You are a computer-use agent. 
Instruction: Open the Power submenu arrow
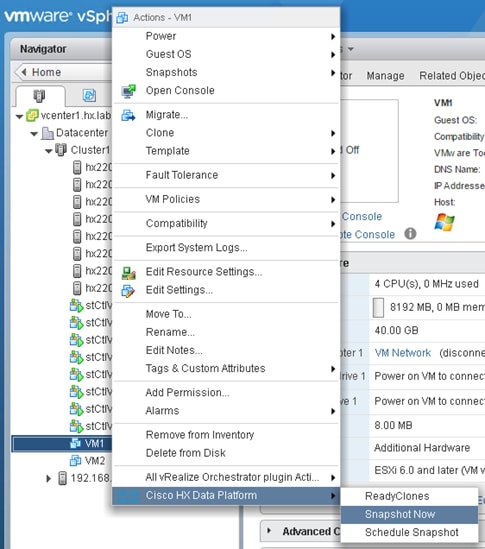pos(333,36)
